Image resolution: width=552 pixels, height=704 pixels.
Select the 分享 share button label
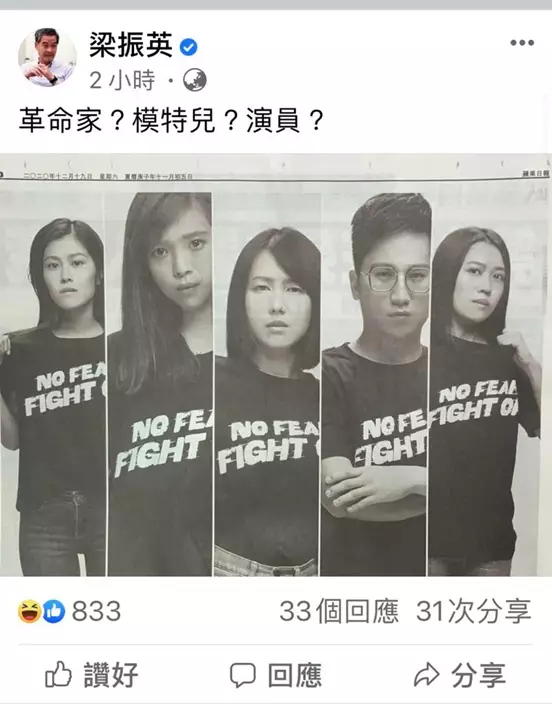pos(478,675)
